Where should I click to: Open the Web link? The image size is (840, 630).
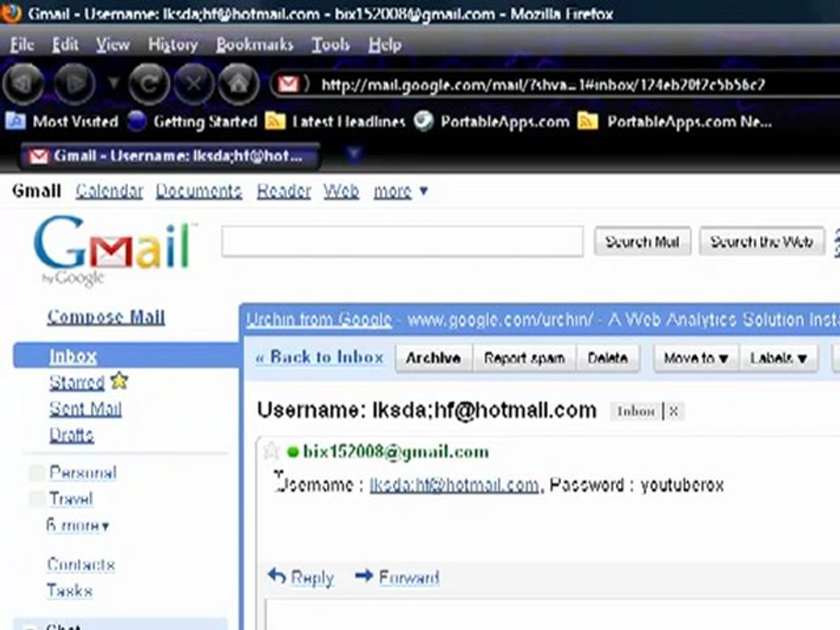341,191
